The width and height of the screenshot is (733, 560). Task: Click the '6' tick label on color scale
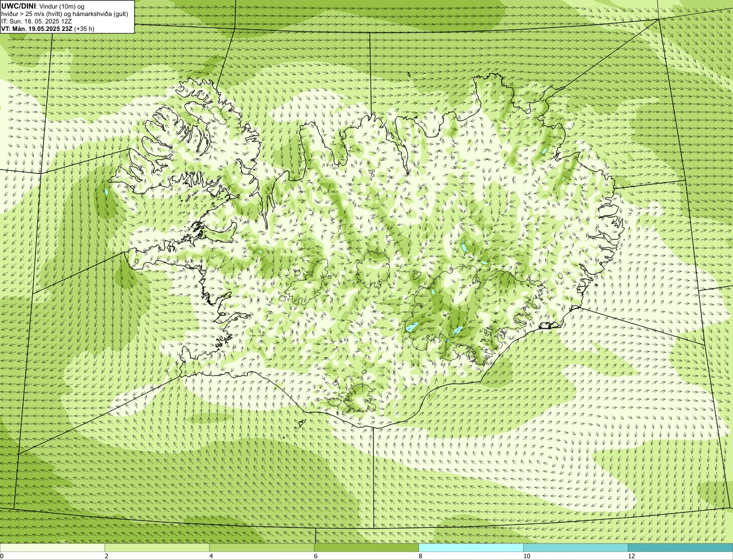[x=316, y=556]
